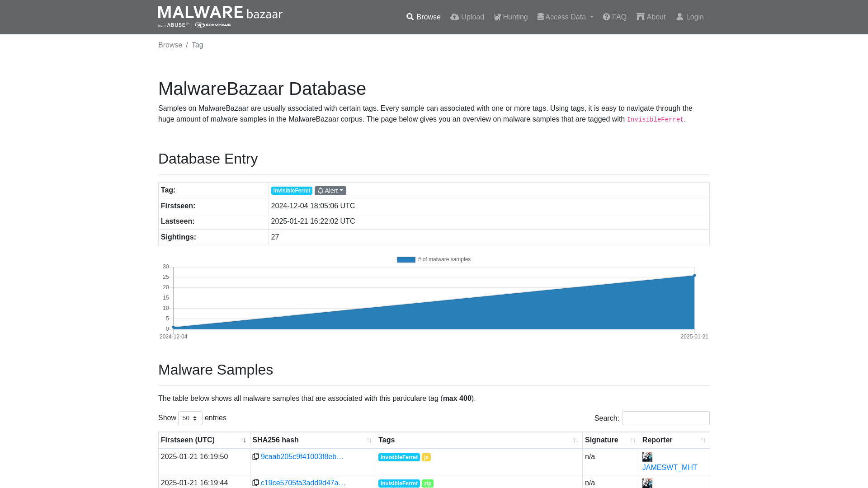Viewport: 868px width, 488px height.
Task: Click the Search input field
Action: click(x=666, y=418)
